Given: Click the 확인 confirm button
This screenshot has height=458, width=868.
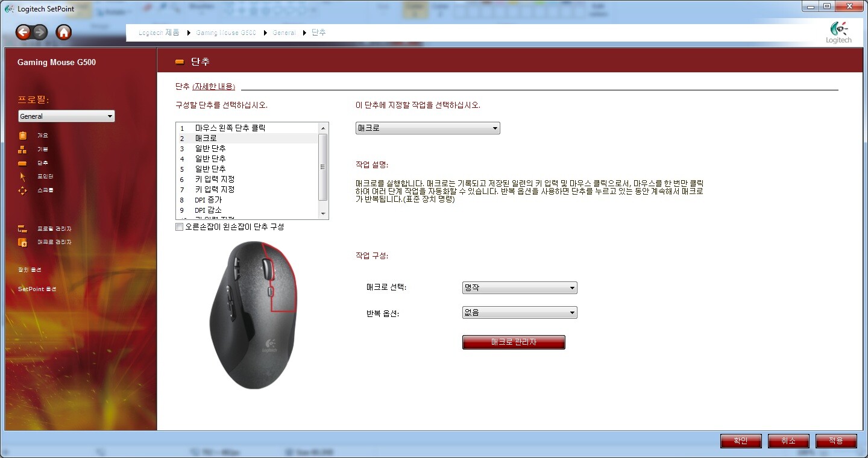Looking at the screenshot, I should (740, 441).
